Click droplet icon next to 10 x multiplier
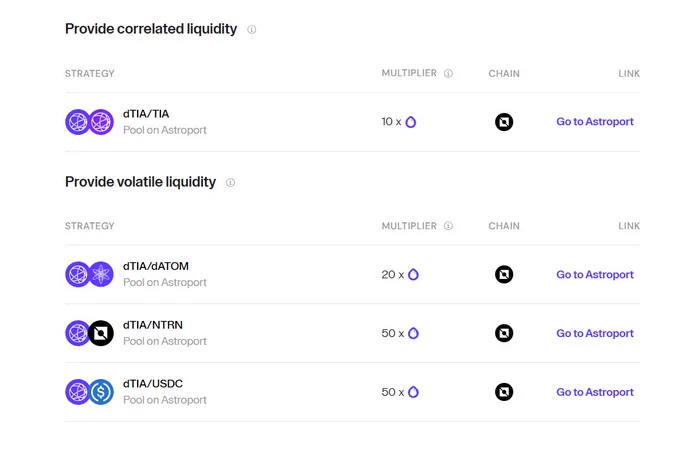This screenshot has height=452, width=680. [411, 122]
